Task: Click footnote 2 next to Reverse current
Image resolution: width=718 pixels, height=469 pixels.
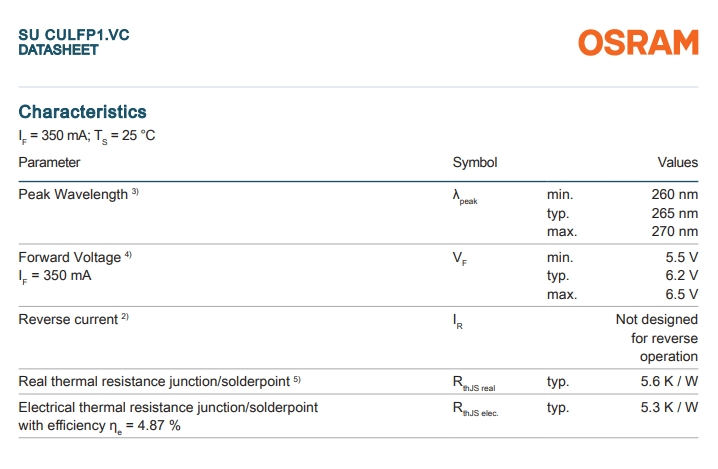Action: click(x=125, y=316)
